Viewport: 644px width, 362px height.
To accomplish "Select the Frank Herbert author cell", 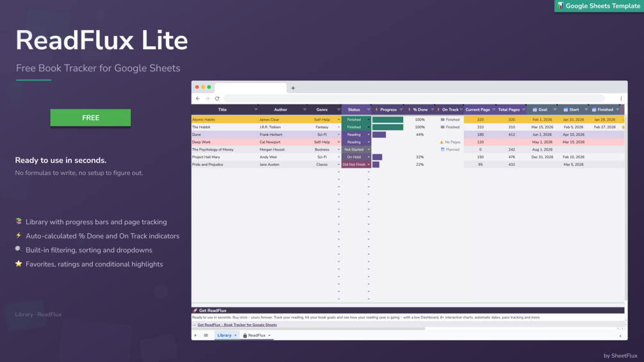I will pos(283,135).
